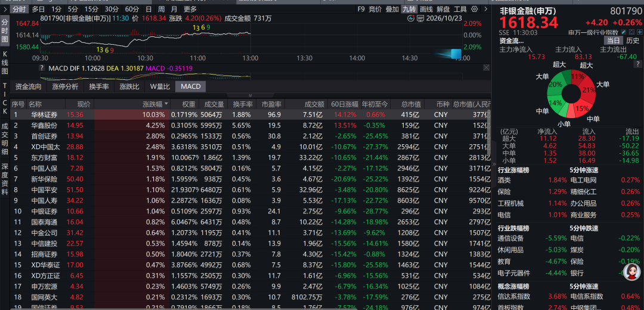The width and height of the screenshot is (644, 310).
Task: Click the bell alert icon by 申万一级行业指数
Action: coord(631,32)
